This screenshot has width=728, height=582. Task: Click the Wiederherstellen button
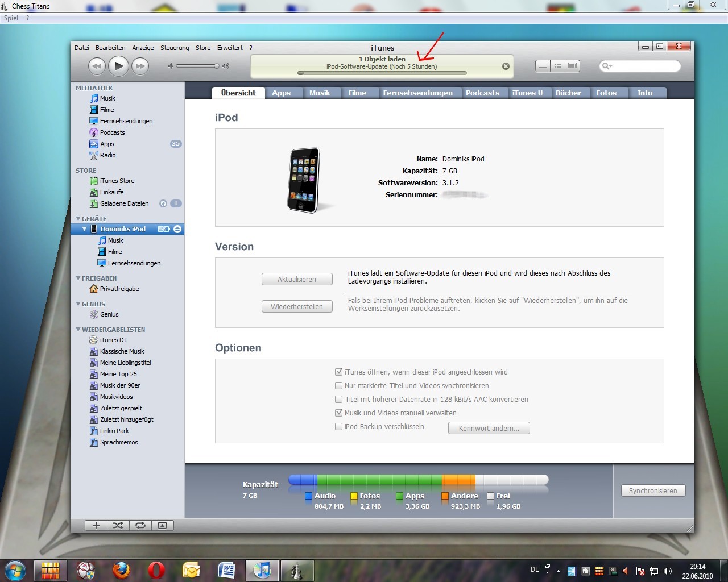click(x=297, y=306)
